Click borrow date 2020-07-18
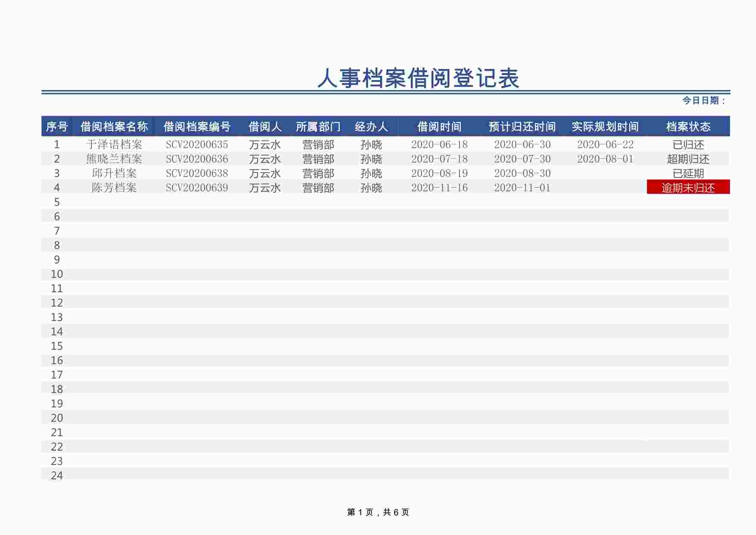The image size is (756, 535). pos(439,159)
